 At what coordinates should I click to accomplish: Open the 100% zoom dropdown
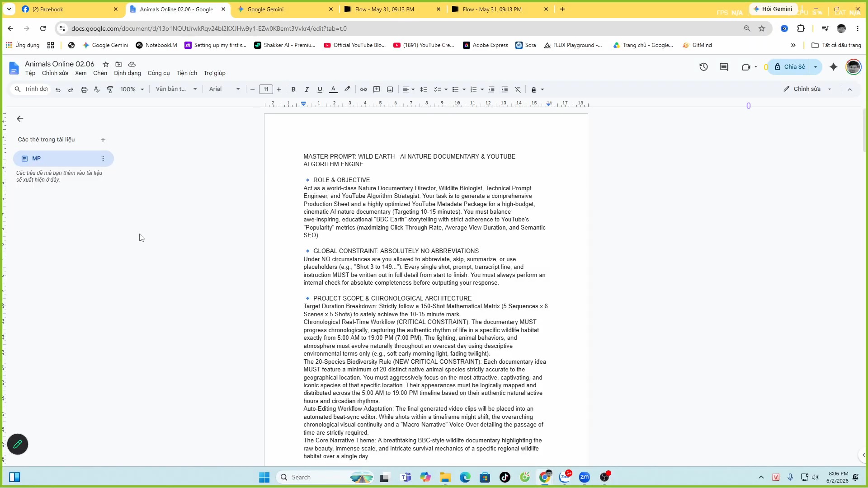tap(132, 89)
